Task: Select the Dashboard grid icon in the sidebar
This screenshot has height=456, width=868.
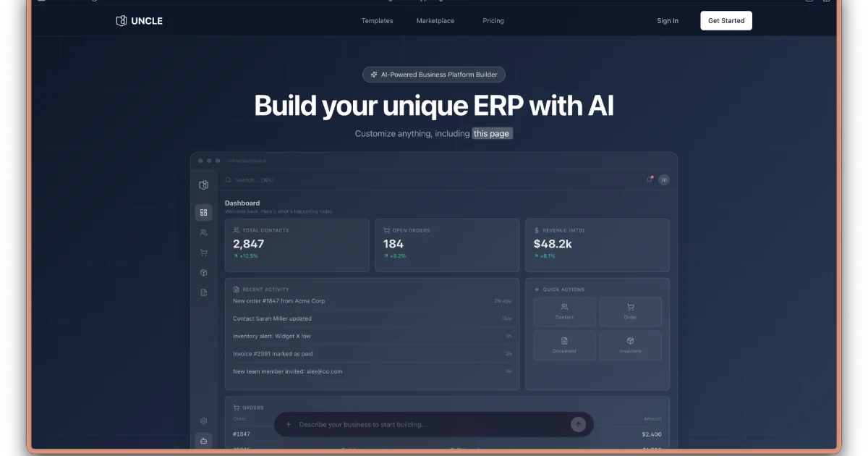Action: 204,213
